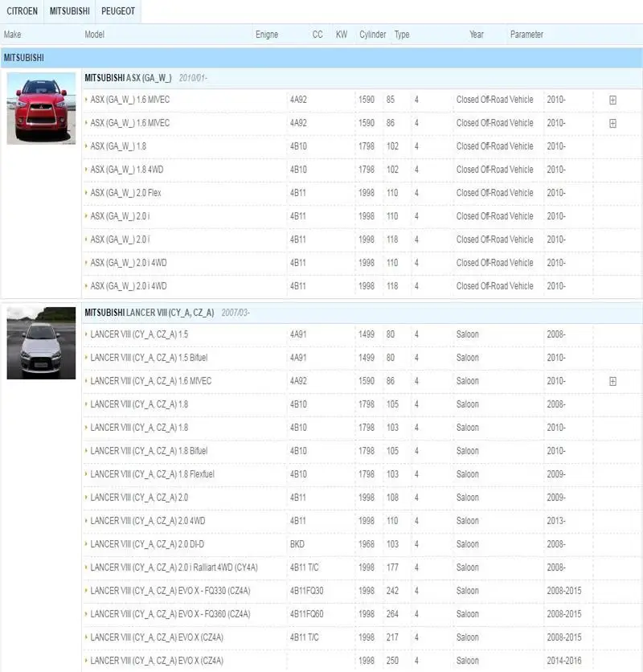Expand parameters for ASX 1.6 MIVEC 86 KW
The image size is (643, 672).
[x=612, y=124]
